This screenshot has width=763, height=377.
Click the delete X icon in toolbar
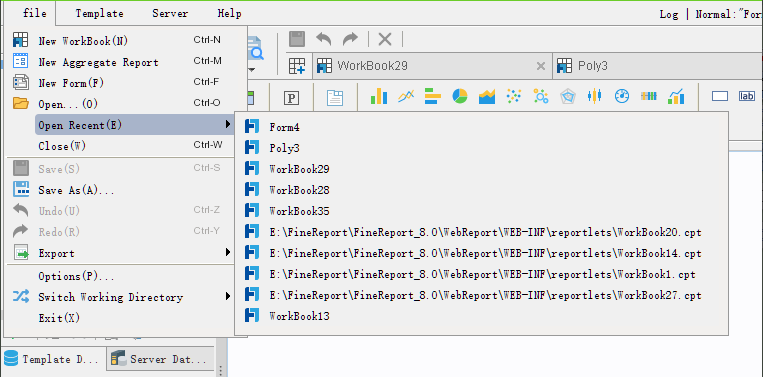(x=385, y=39)
